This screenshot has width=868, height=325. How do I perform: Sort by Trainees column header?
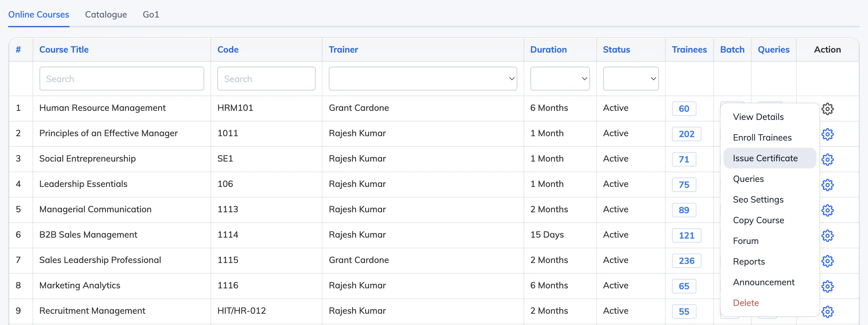coord(689,49)
